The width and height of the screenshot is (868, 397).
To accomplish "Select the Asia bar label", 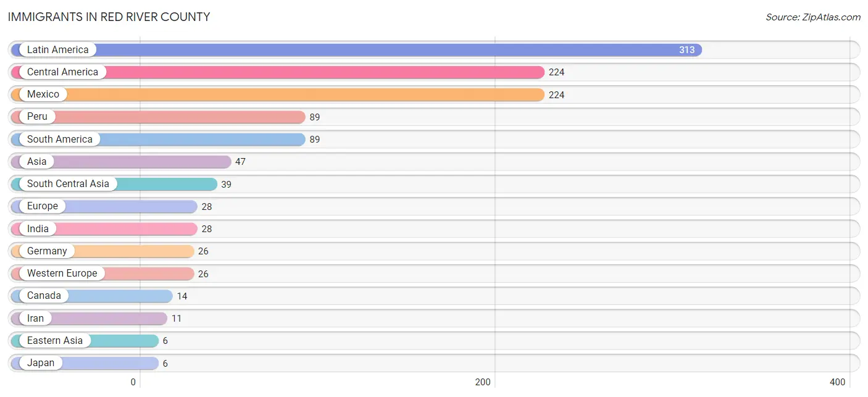I will click(36, 162).
